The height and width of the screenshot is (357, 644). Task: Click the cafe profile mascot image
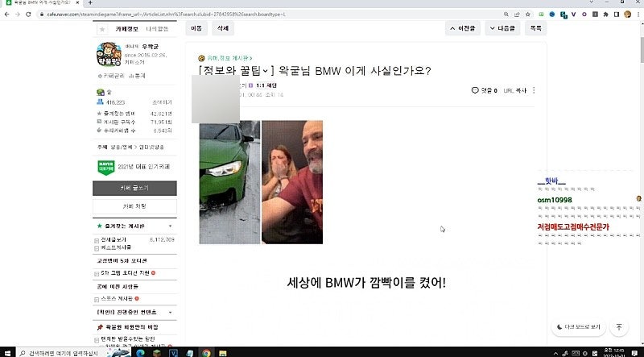(109, 54)
